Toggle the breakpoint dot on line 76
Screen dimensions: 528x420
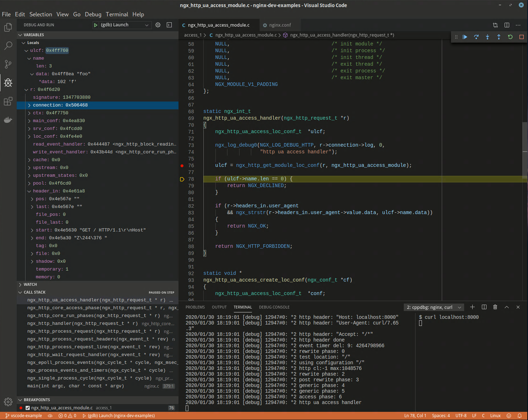tap(182, 165)
